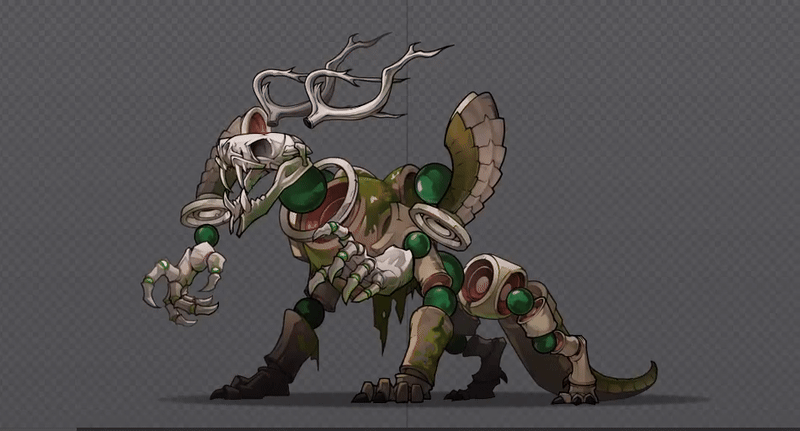Select the outstretched bony clawed hand

pos(182,283)
